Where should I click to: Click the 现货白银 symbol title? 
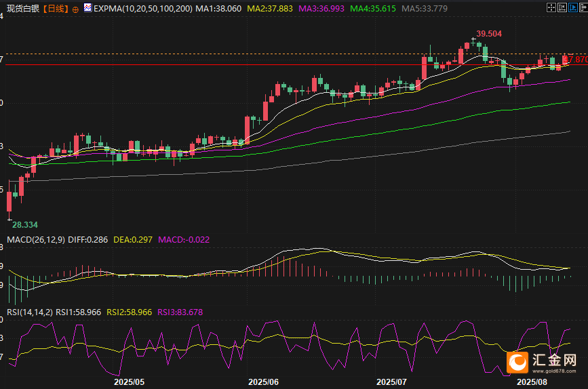21,9
